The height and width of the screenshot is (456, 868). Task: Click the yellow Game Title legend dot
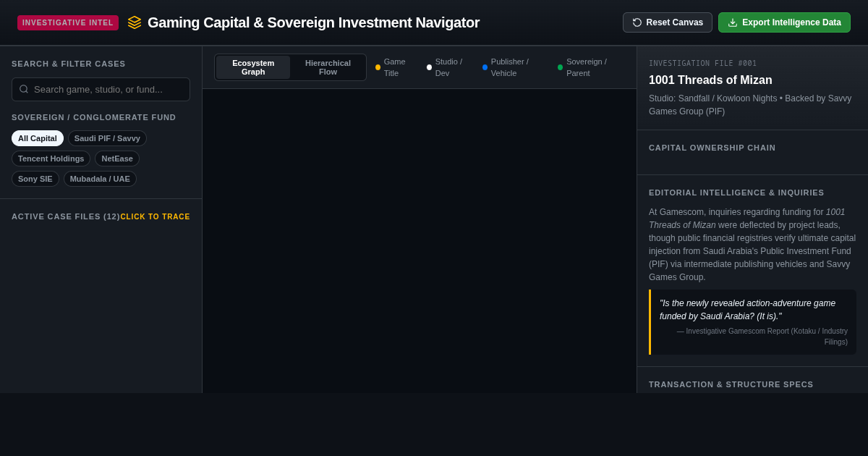tap(378, 67)
